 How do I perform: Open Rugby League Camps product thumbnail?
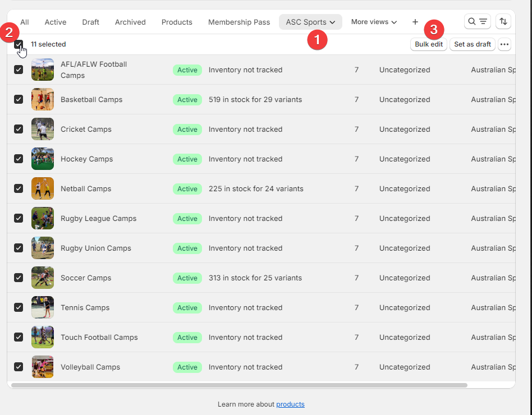coord(43,218)
